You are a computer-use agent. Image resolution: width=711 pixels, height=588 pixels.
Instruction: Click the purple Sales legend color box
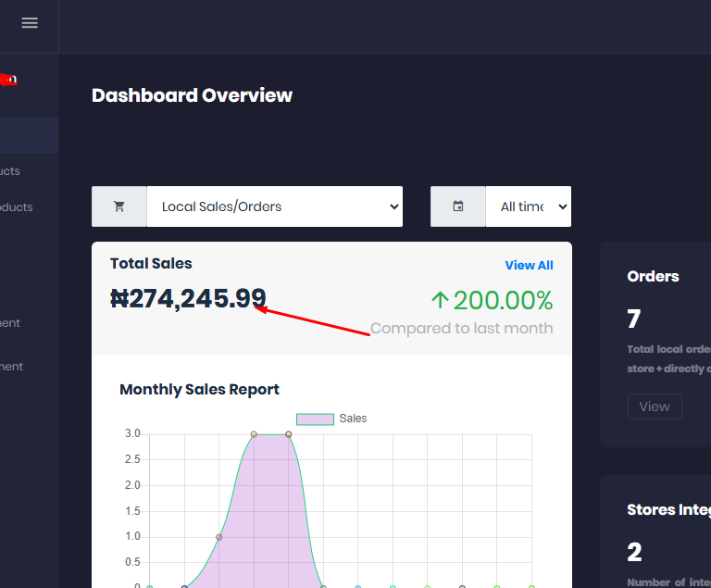point(315,419)
